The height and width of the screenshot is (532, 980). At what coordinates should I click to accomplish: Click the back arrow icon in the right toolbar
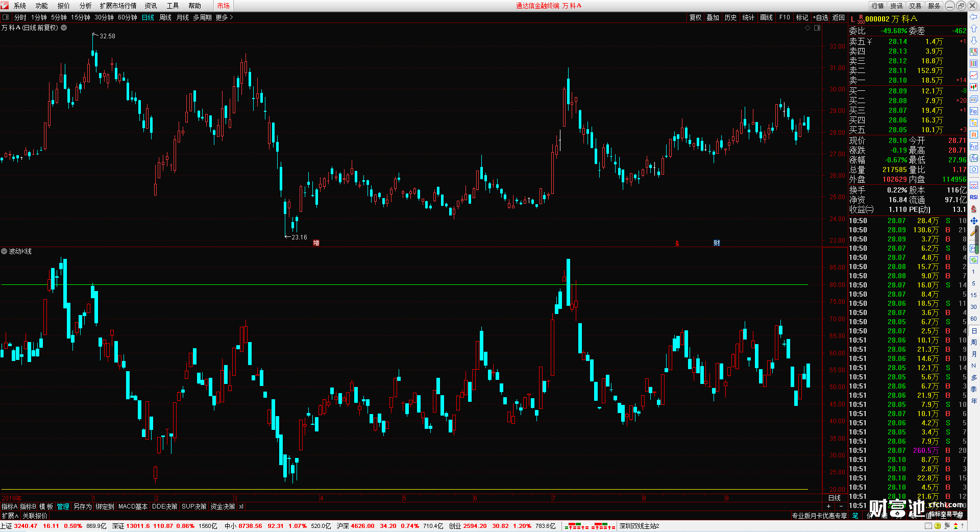coord(973,17)
